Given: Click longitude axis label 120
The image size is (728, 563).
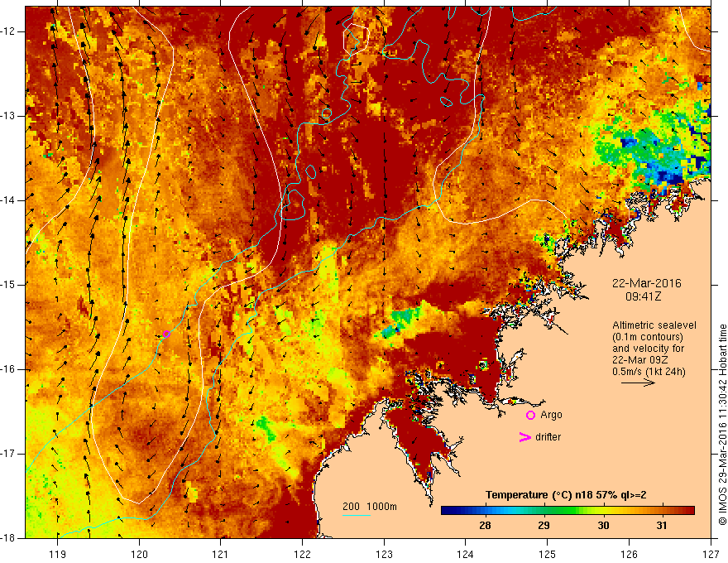Looking at the screenshot, I should 139,554.
